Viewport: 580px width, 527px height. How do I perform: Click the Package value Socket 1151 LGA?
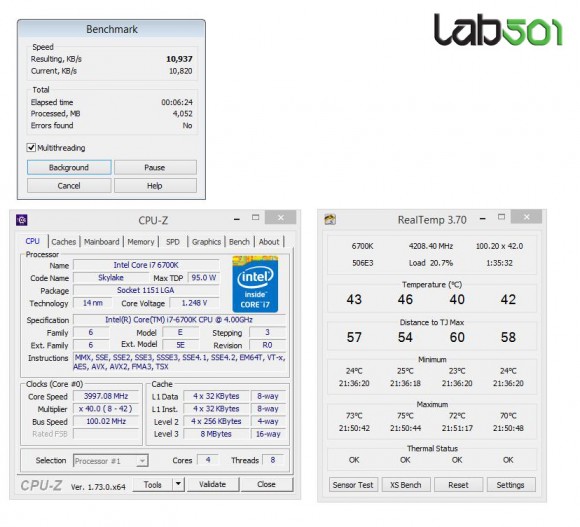[146, 290]
